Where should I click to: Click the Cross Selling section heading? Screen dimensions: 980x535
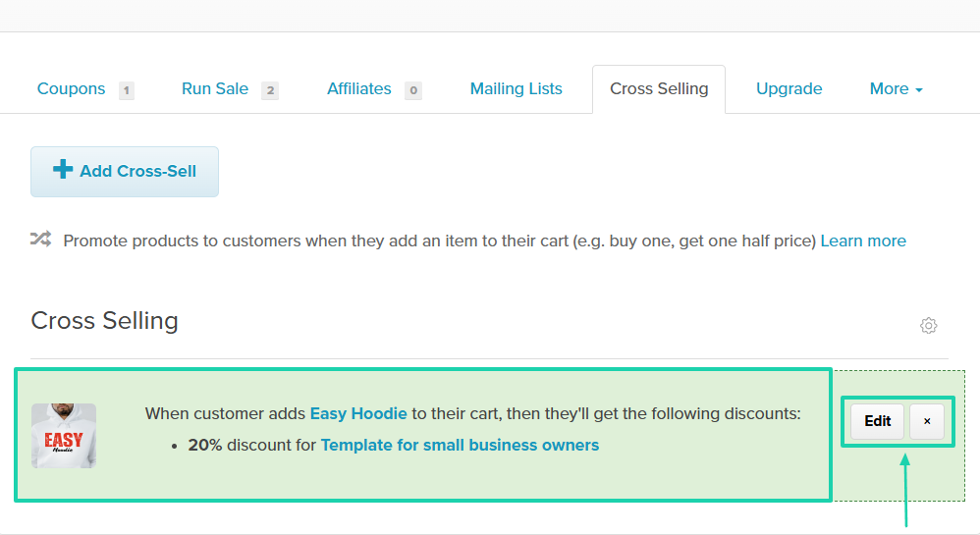point(104,321)
